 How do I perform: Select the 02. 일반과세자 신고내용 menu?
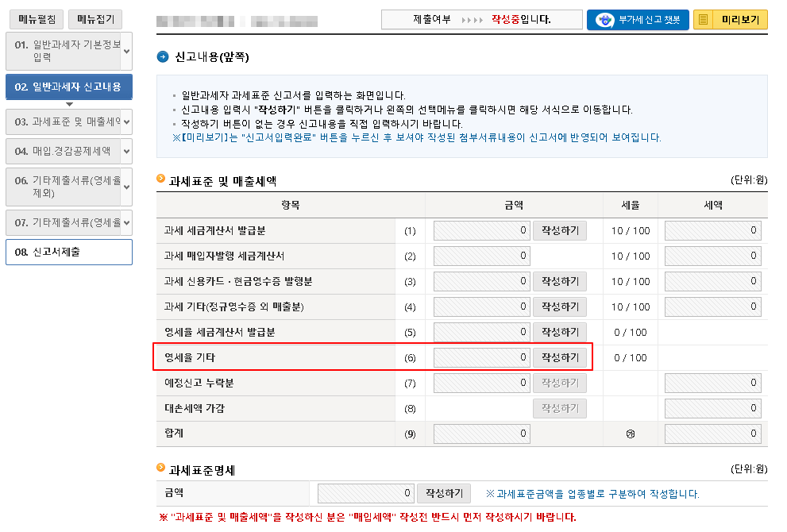click(69, 87)
